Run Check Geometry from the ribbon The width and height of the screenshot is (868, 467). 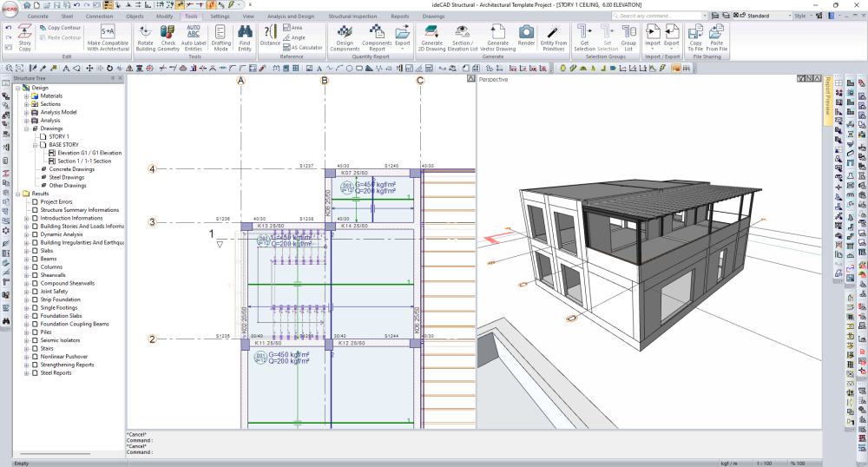tap(168, 36)
